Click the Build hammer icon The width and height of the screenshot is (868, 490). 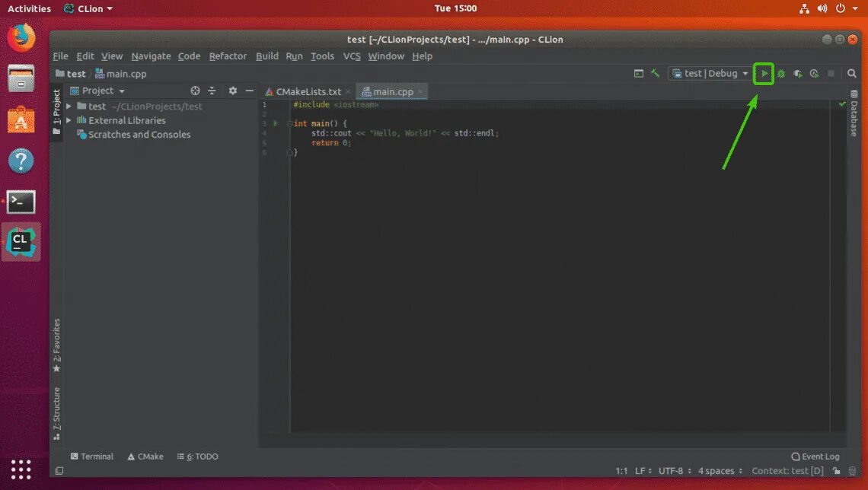(656, 73)
